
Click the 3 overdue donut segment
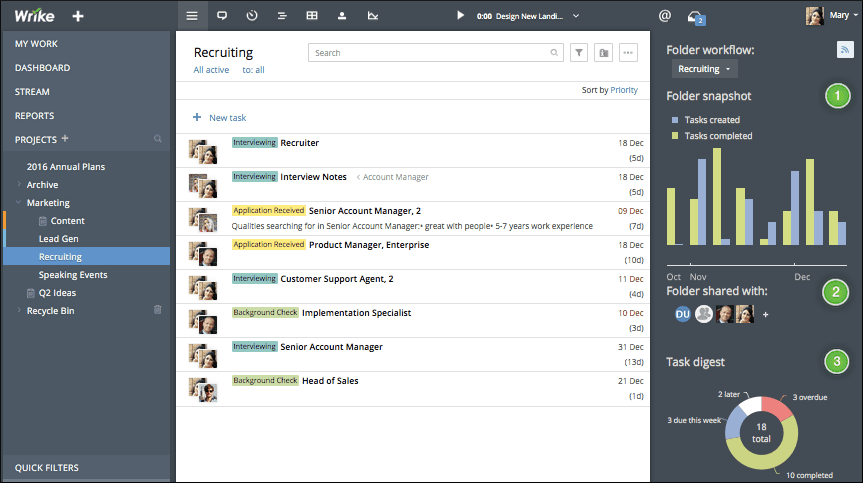(x=778, y=408)
